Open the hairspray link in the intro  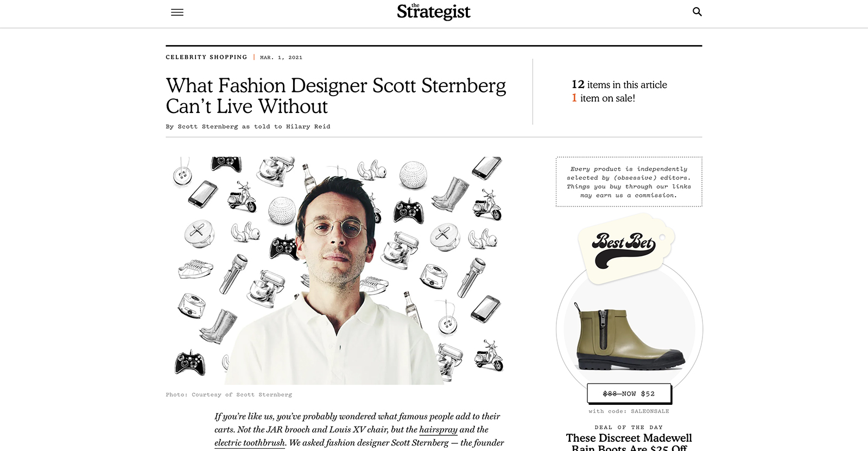click(438, 429)
